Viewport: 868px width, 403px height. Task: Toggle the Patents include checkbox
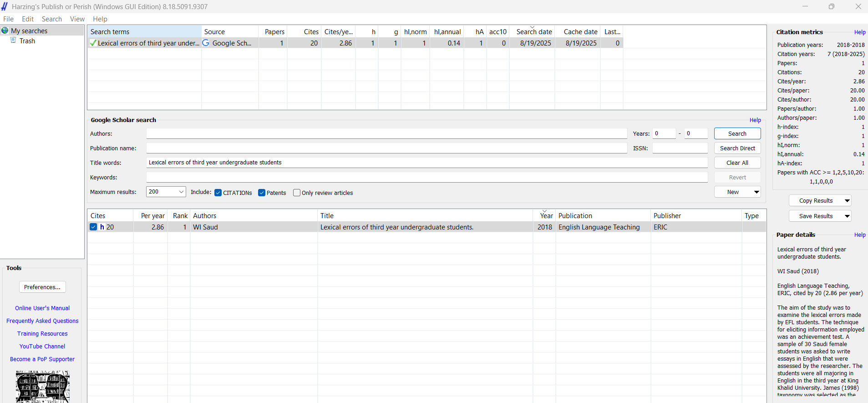click(x=262, y=193)
